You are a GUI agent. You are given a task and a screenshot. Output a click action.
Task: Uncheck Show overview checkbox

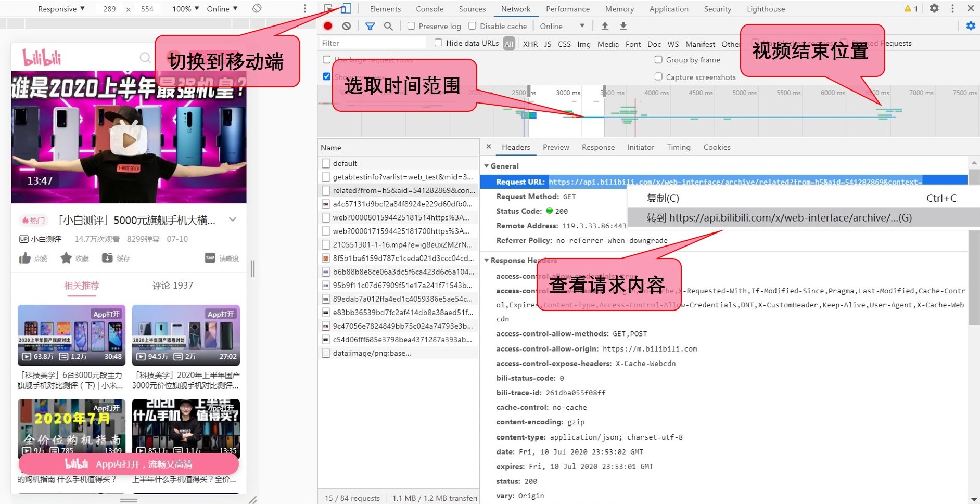[327, 76]
